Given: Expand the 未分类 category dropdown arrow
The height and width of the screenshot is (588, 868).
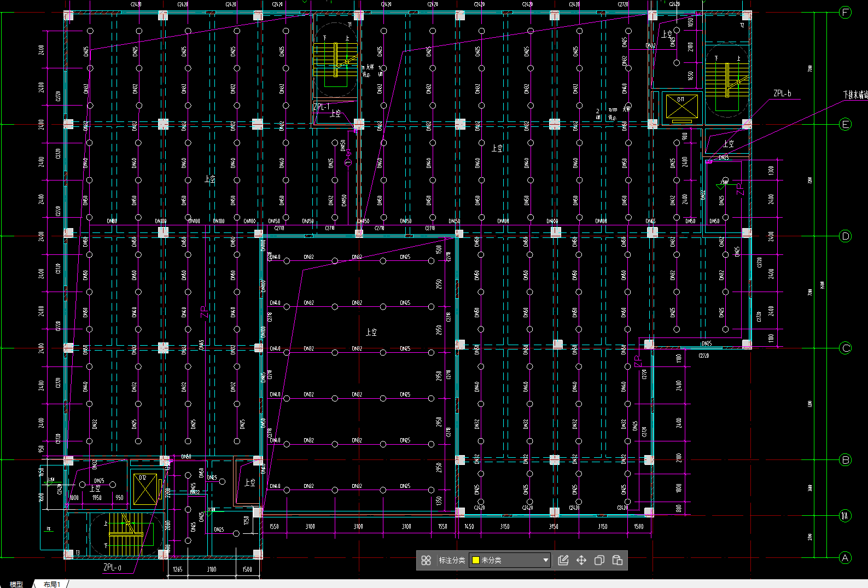Looking at the screenshot, I should [x=545, y=560].
